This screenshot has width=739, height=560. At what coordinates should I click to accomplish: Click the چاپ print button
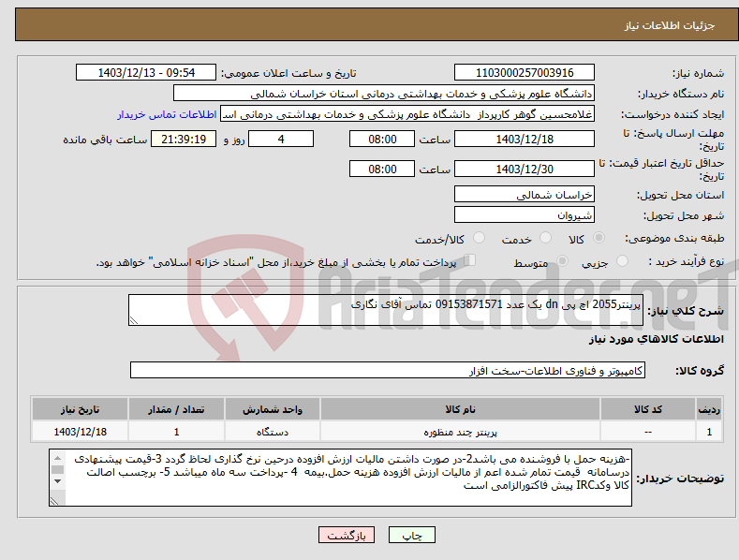[x=412, y=535]
